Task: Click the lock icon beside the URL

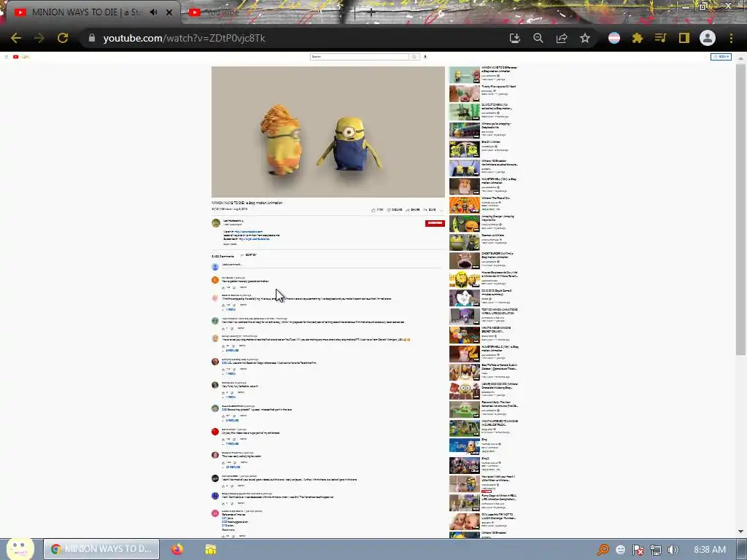Action: coord(92,38)
